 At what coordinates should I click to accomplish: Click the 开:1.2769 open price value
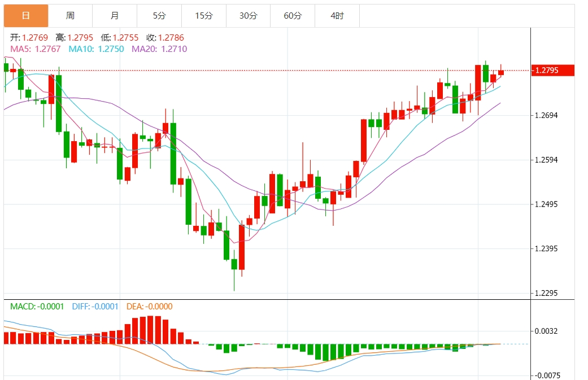tap(29, 38)
